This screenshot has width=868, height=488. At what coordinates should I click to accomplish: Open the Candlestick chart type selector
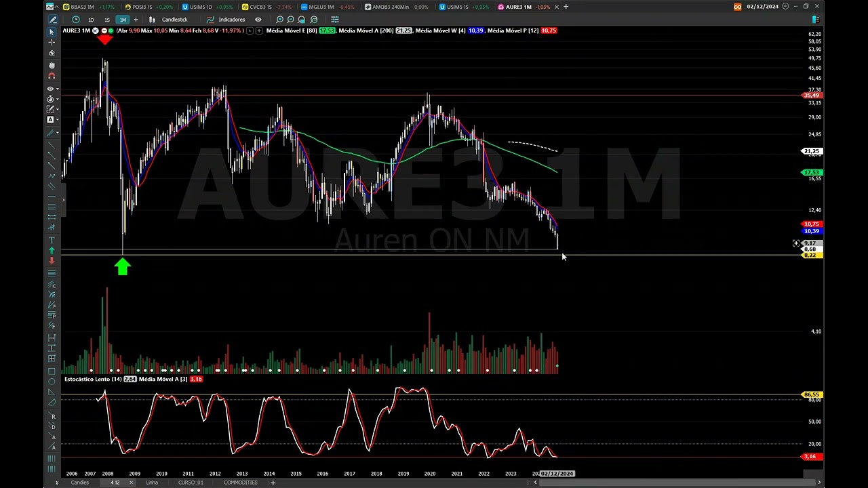pyautogui.click(x=169, y=20)
